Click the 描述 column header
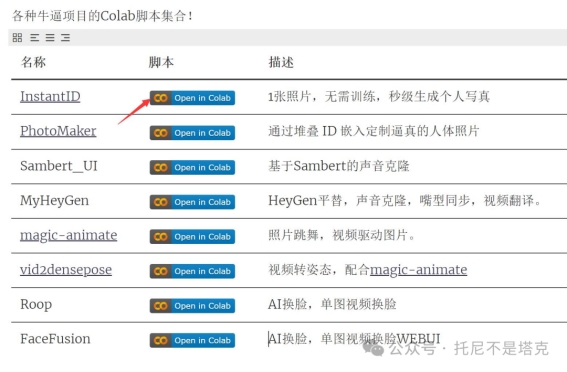567x372 pixels. coord(281,62)
